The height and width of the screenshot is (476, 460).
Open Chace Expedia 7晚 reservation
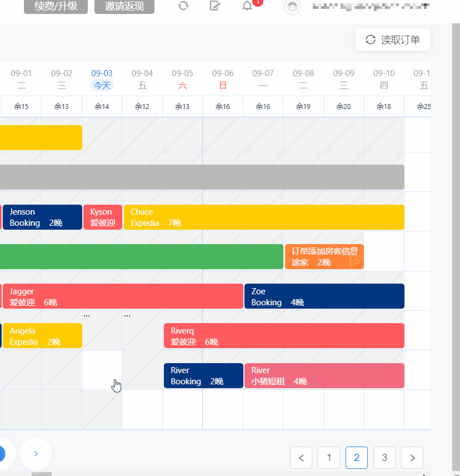click(x=264, y=217)
